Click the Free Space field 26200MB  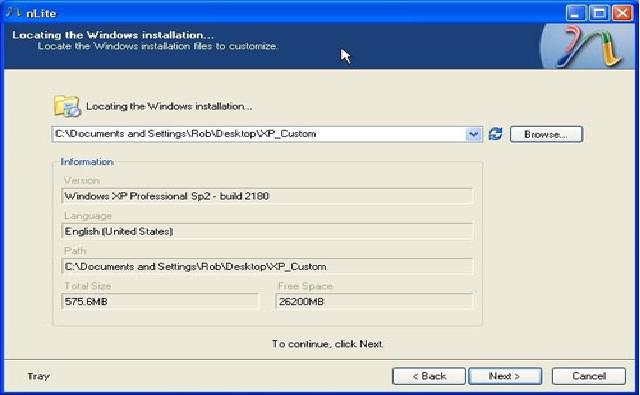tap(374, 302)
